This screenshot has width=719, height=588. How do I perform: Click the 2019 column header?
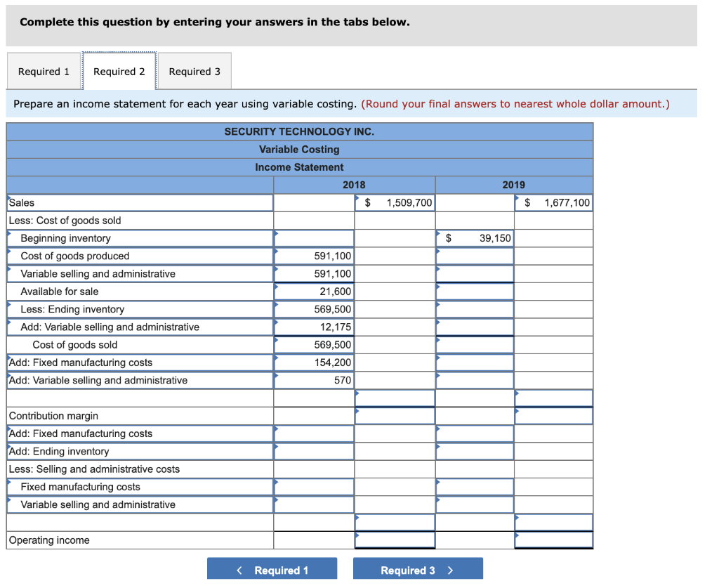(513, 185)
